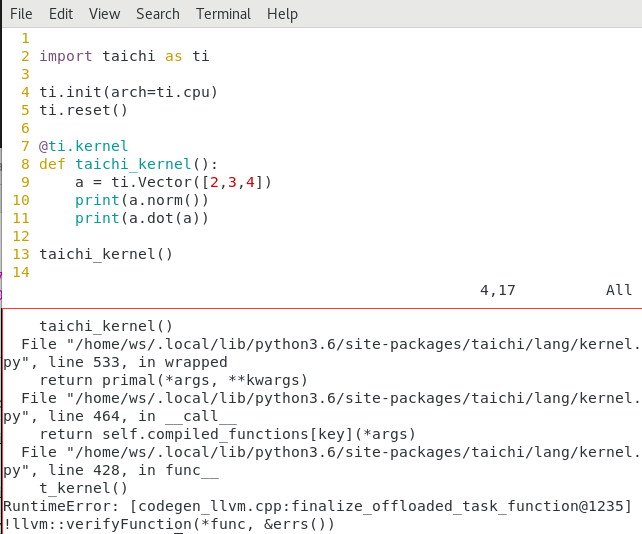Viewport: 642px width, 534px height.
Task: Click the 'RuntimeError:' message line
Action: [x=318, y=507]
